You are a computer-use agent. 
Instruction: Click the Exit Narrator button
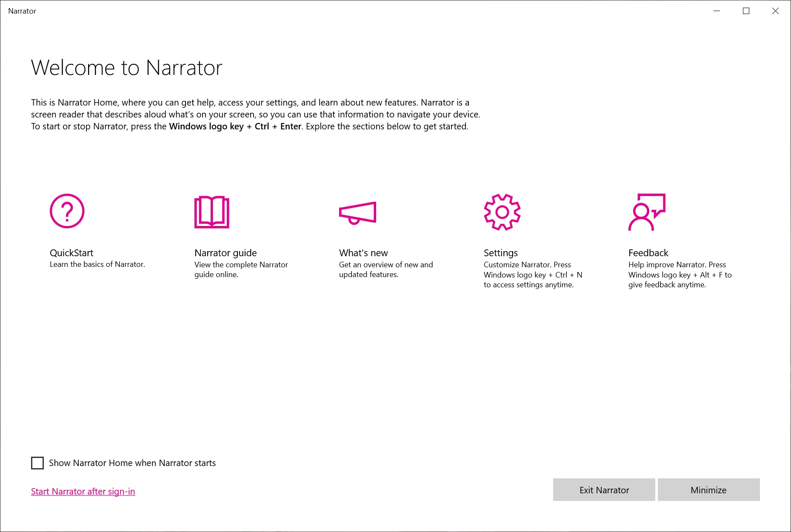604,490
